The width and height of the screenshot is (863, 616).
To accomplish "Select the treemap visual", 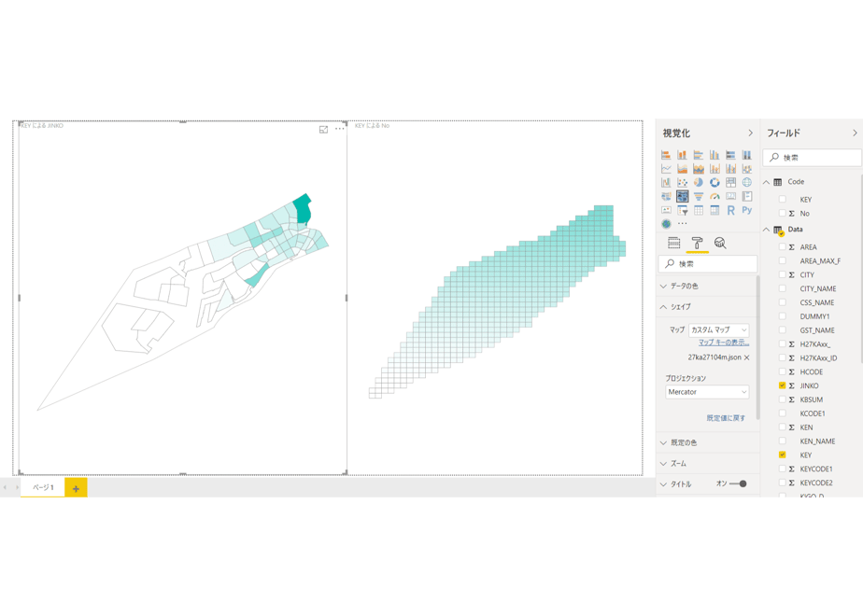I will click(x=731, y=182).
